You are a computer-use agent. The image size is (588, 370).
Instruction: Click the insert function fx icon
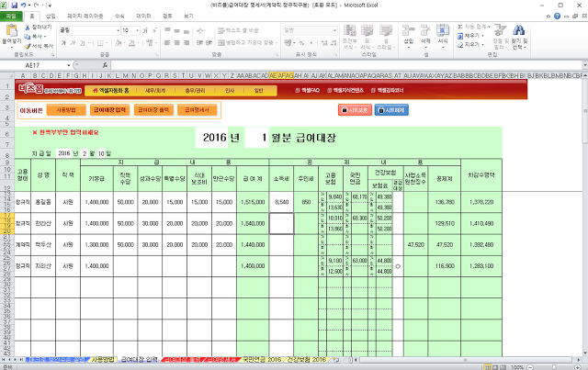point(106,65)
